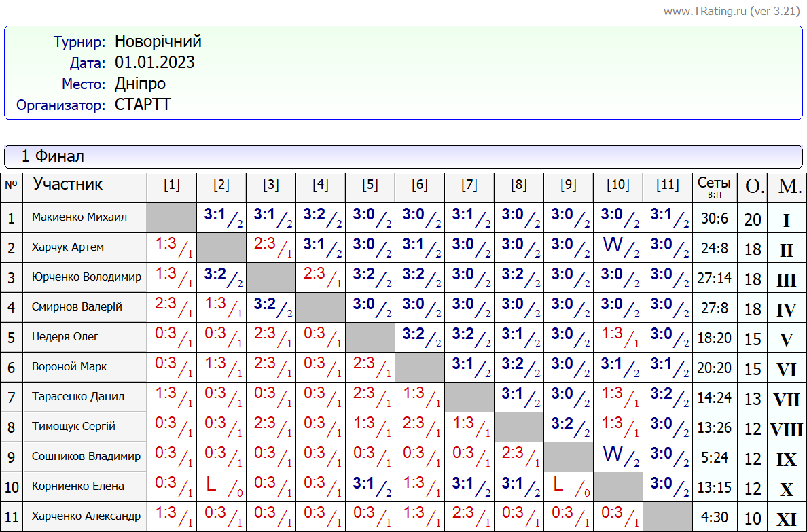Click player name Вороной Марк

tap(69, 367)
